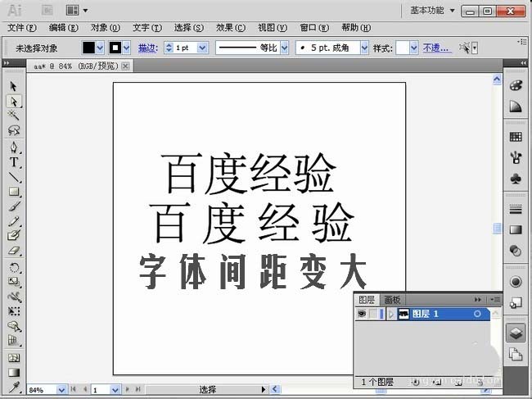The width and height of the screenshot is (532, 399).
Task: Open the Stroke panel icon
Action: point(516,209)
